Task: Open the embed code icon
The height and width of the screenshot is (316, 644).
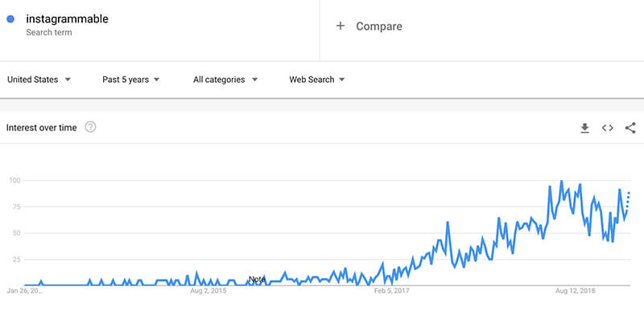Action: pyautogui.click(x=608, y=128)
